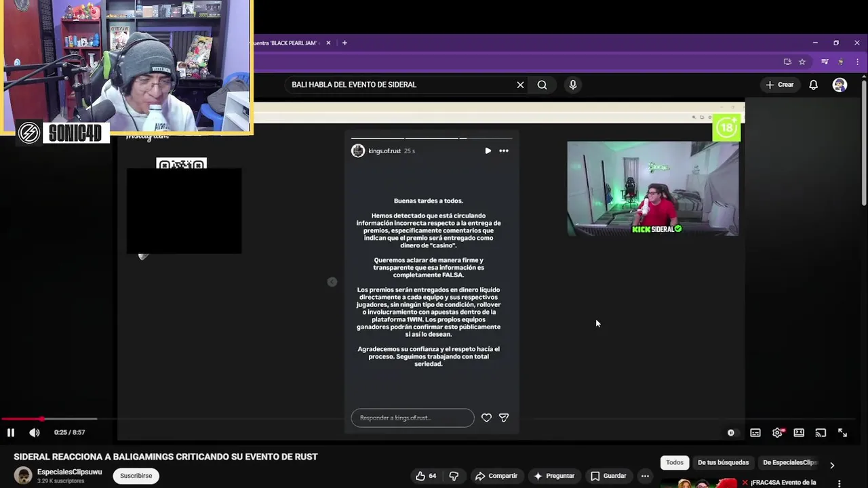The width and height of the screenshot is (868, 488).
Task: Toggle the autoplay switch
Action: click(x=731, y=432)
